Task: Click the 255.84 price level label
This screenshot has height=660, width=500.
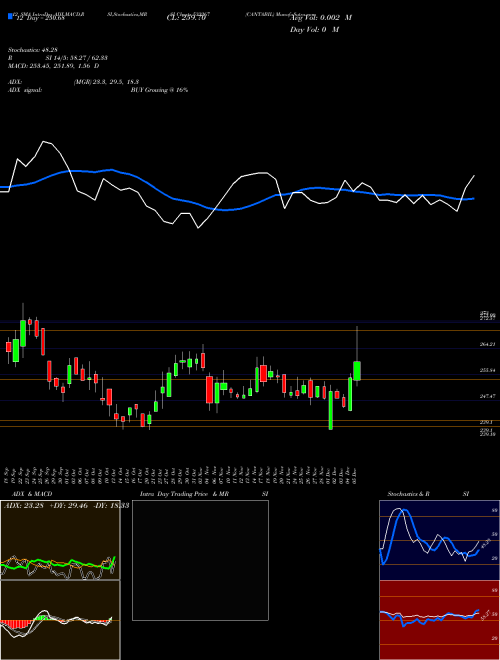Action: 487,370
